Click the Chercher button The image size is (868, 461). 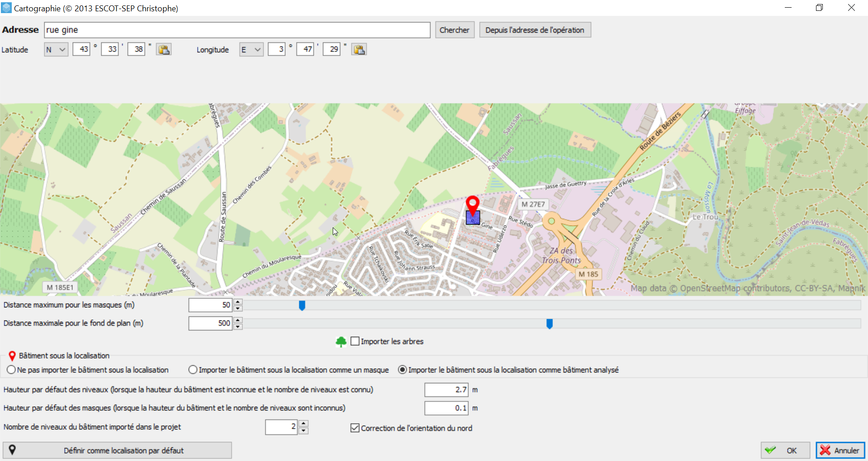[x=455, y=30]
